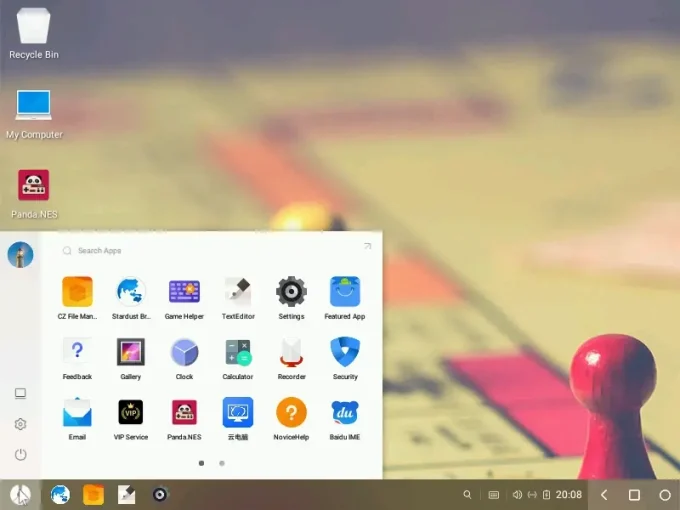Image resolution: width=680 pixels, height=510 pixels.
Task: Click the user avatar in start menu
Action: 20,255
